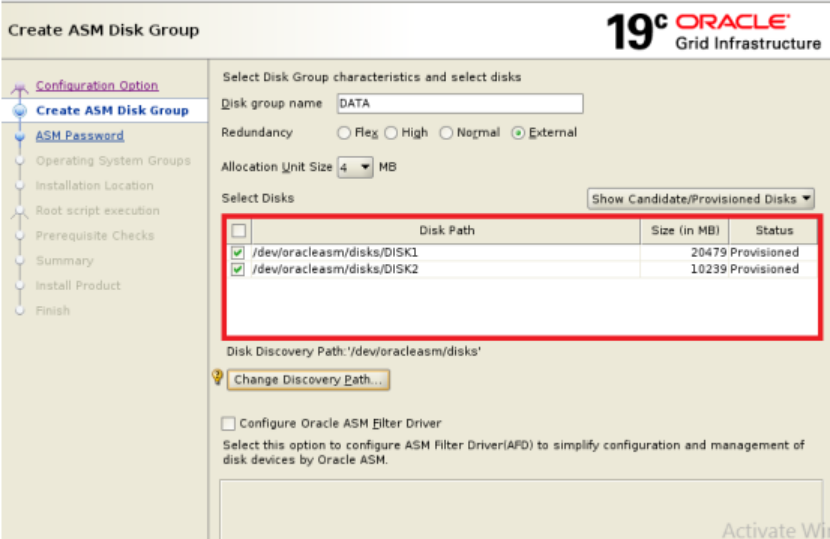
Task: Click the Disk Discovery Path text
Action: [x=354, y=352]
